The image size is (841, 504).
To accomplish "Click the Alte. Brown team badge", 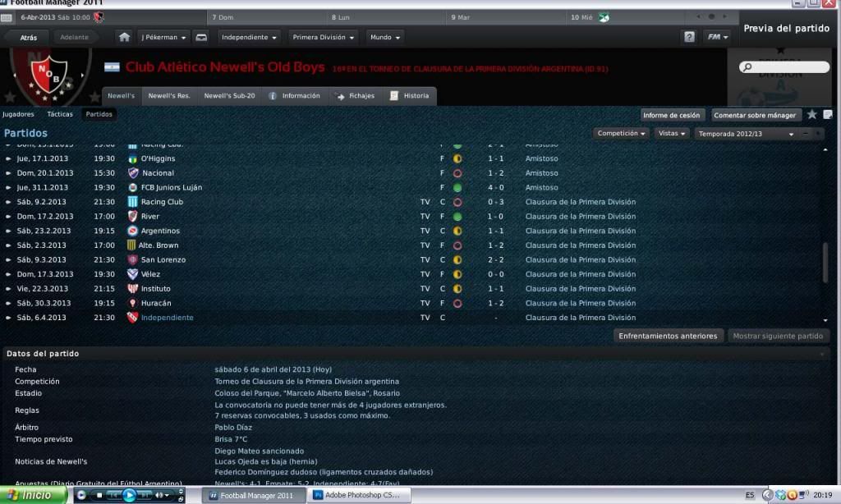I will point(131,245).
